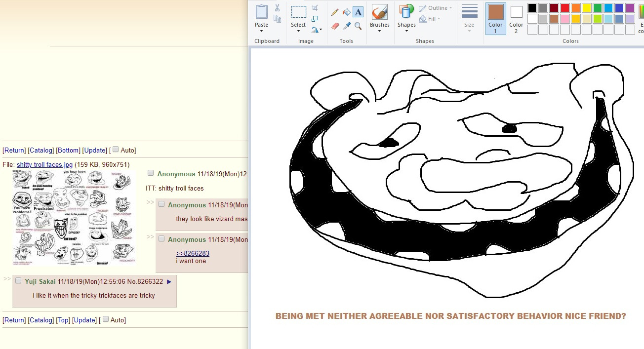The image size is (644, 349).
Task: Select the Magnifier tool
Action: point(358,26)
